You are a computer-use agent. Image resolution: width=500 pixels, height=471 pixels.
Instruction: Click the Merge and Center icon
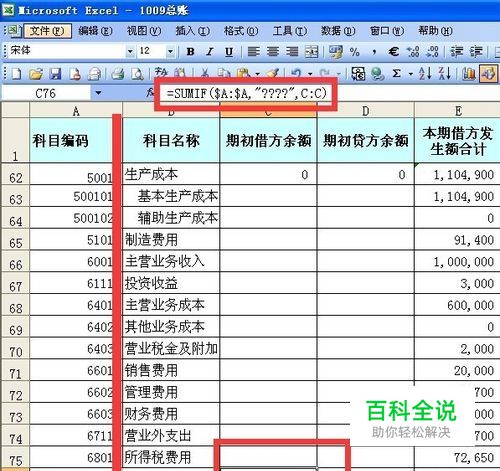tap(312, 52)
